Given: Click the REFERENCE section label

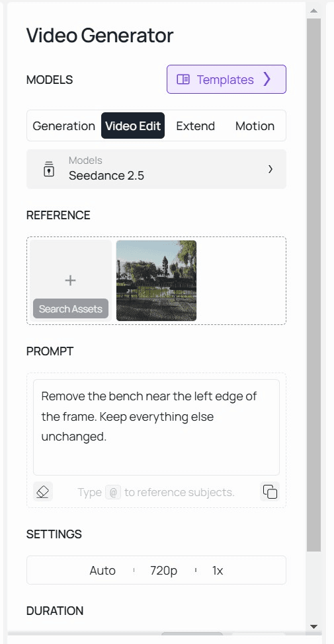Looking at the screenshot, I should (x=58, y=215).
